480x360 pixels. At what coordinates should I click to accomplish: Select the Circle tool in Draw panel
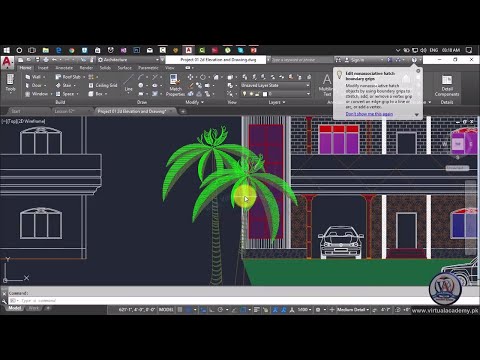coord(141,85)
